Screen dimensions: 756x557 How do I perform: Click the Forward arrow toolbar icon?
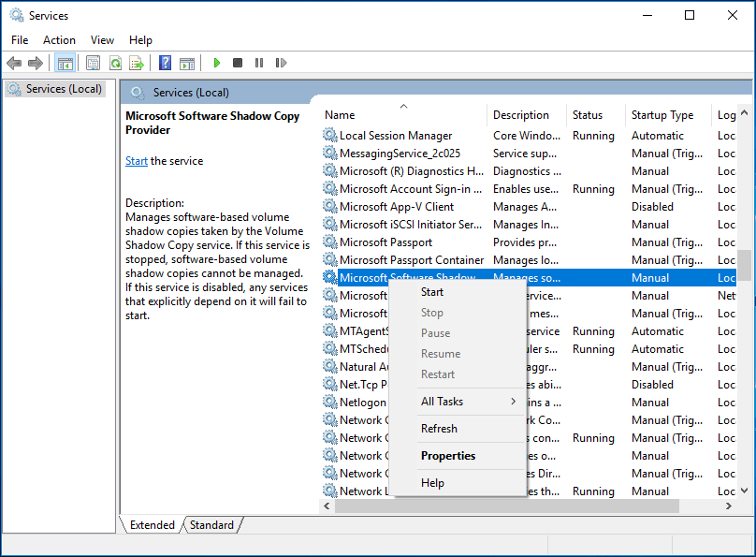(x=36, y=63)
